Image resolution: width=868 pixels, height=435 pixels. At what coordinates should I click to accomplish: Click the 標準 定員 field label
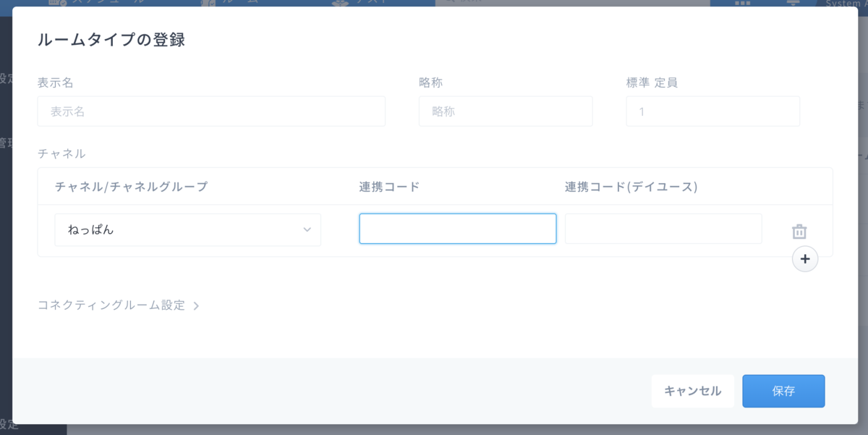tap(651, 83)
